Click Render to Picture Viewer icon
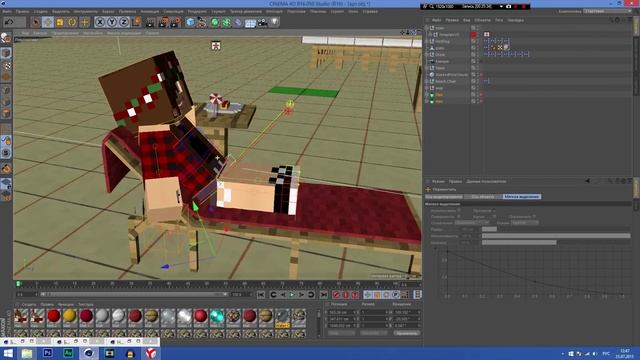The height and width of the screenshot is (360, 640). click(163, 22)
